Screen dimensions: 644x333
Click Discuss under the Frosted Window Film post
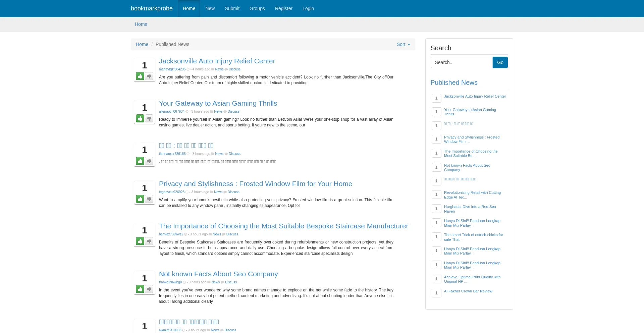(x=233, y=192)
